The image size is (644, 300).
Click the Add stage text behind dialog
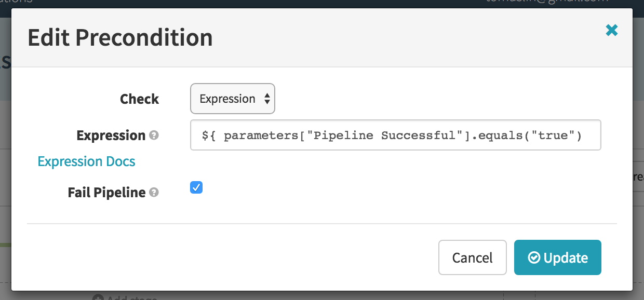(131, 298)
